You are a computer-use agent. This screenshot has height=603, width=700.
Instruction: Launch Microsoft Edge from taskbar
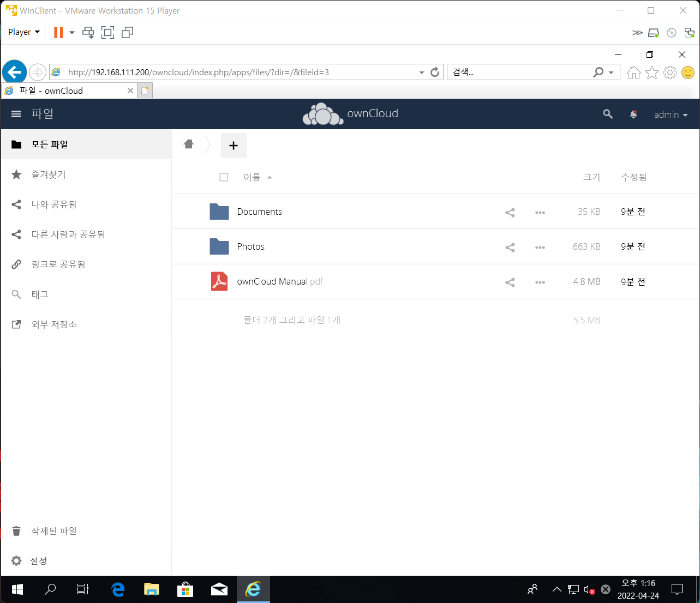117,589
